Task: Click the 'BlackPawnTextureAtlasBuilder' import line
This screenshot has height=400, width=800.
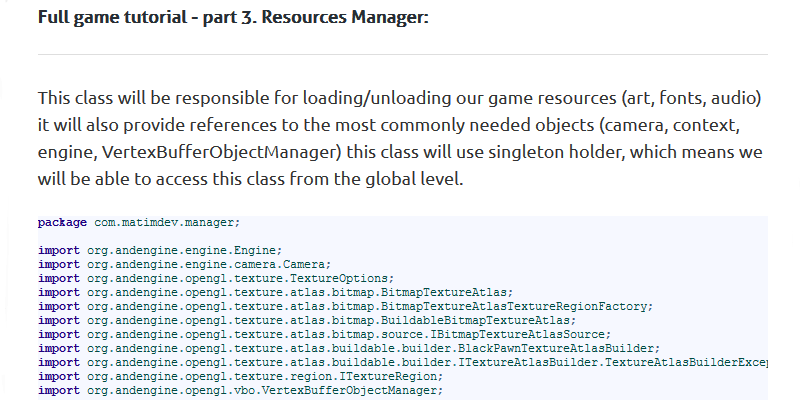Action: (x=320, y=348)
